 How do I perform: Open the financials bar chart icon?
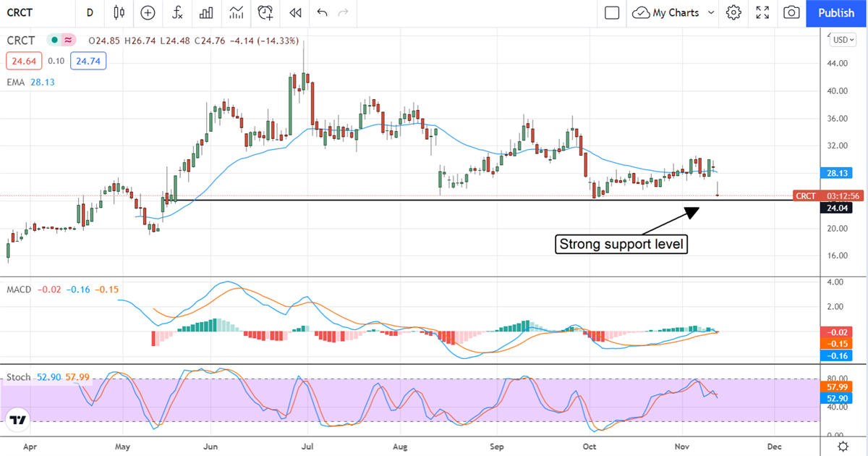(206, 13)
